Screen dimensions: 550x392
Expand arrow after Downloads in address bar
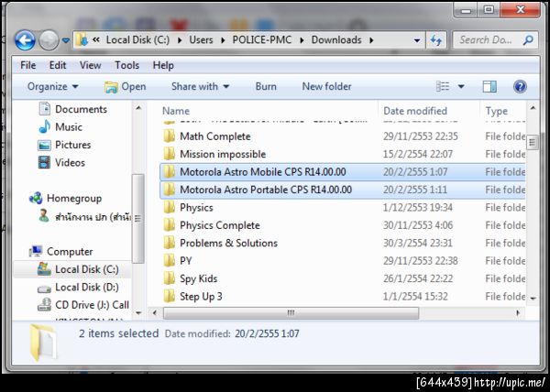pos(371,40)
